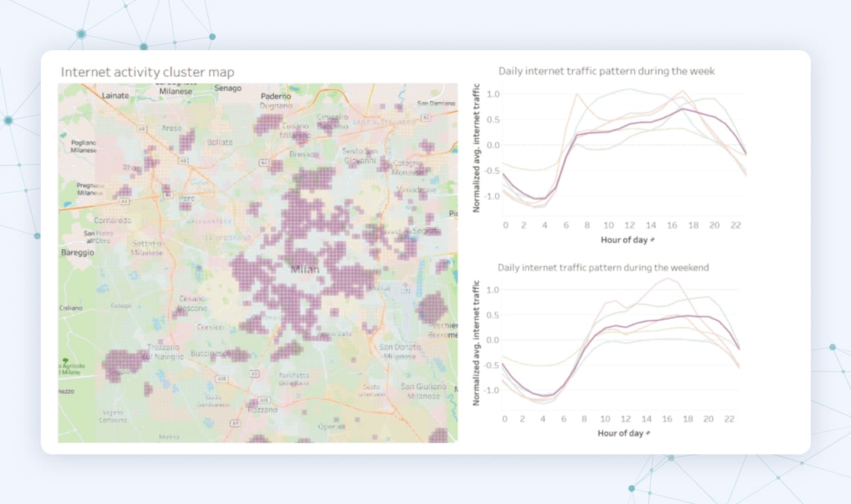
Task: Click Lainate label on the map
Action: [x=115, y=95]
